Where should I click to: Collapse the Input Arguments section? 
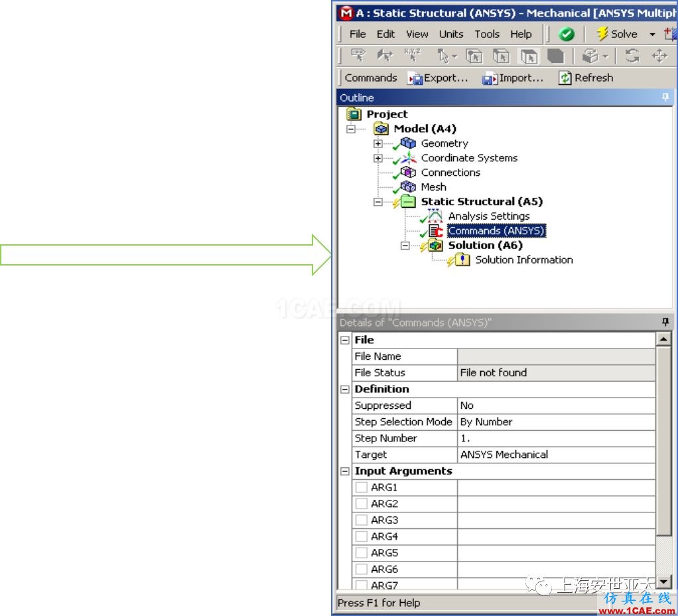344,471
